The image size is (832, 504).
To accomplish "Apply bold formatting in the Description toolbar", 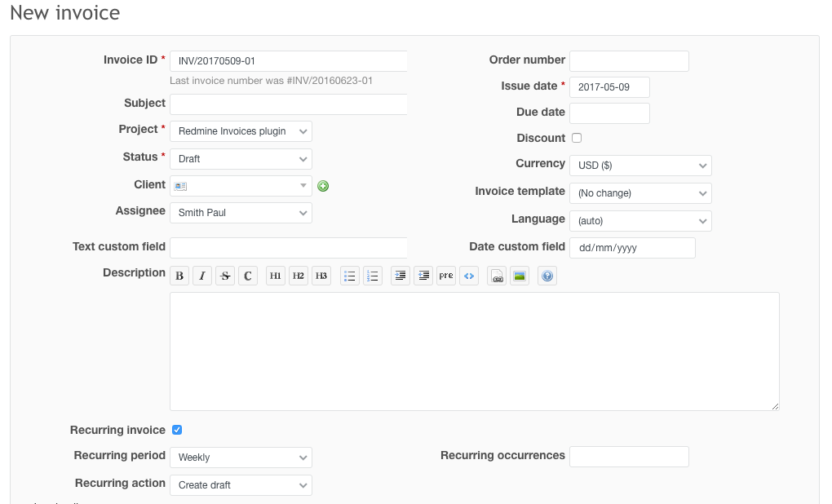I will click(x=179, y=275).
